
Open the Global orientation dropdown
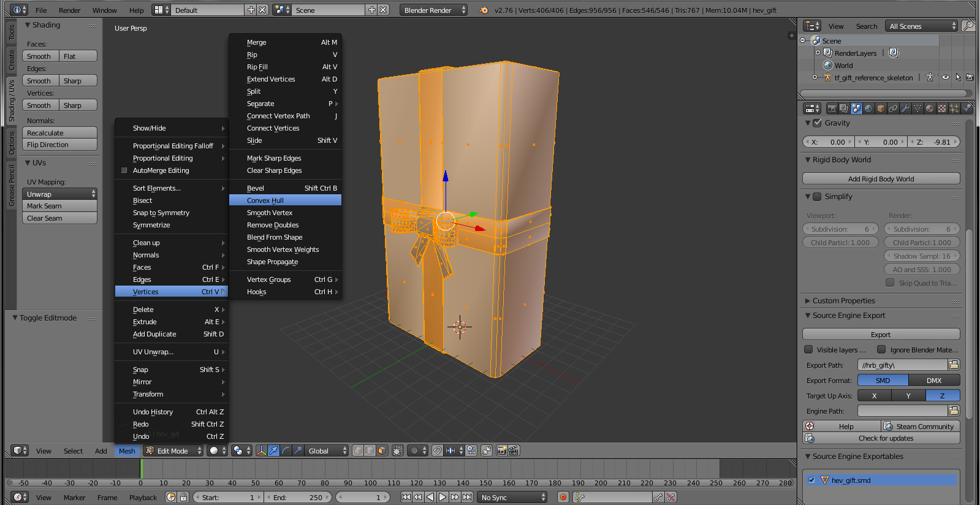(x=327, y=450)
